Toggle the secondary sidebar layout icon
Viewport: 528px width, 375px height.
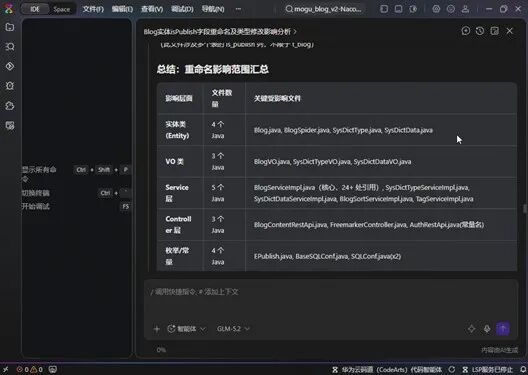(x=413, y=9)
